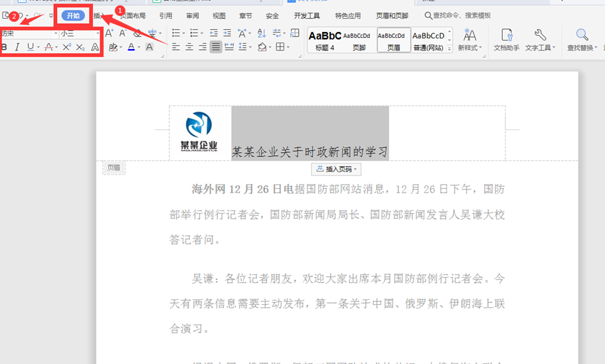Click the center align icon

[189, 47]
